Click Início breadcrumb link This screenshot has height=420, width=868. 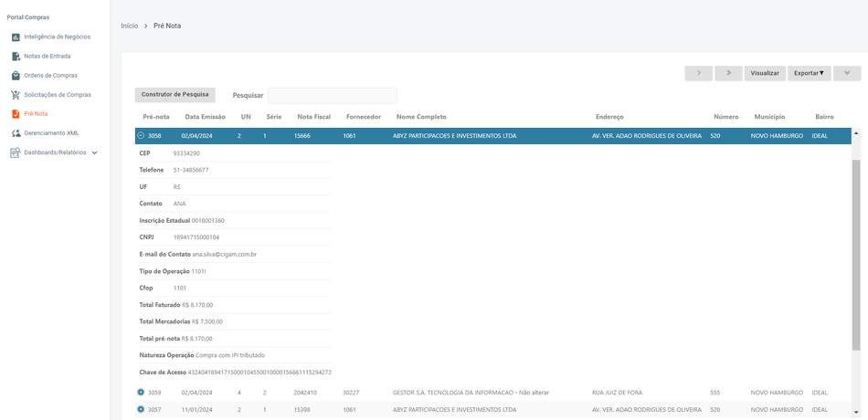click(x=130, y=26)
